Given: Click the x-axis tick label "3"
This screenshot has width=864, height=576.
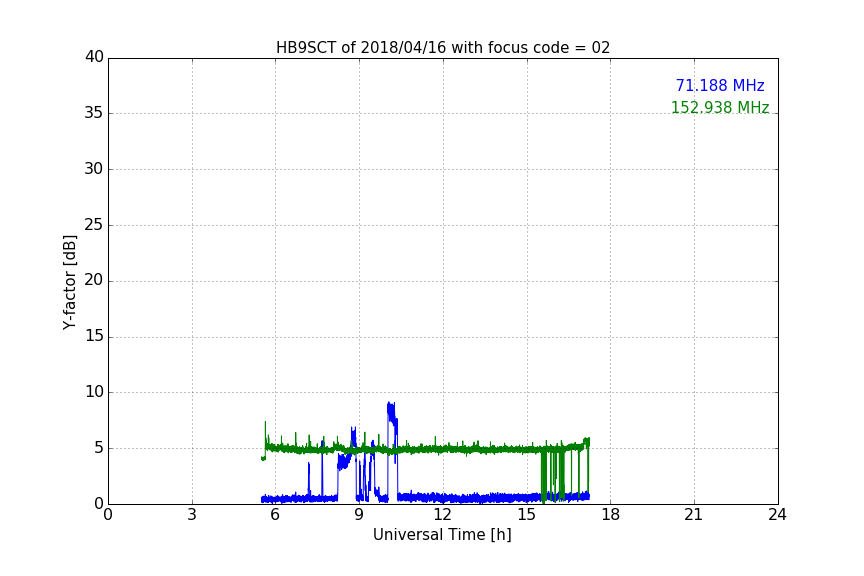Looking at the screenshot, I should [192, 515].
